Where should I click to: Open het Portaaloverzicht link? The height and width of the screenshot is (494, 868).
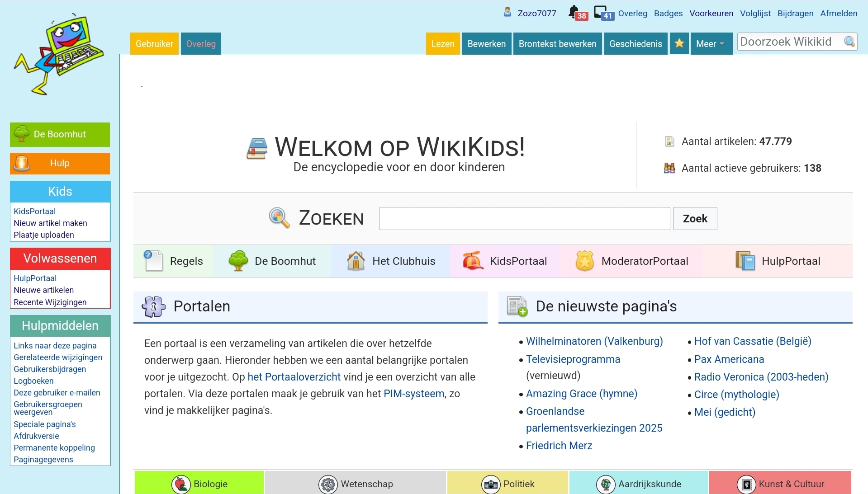coord(294,377)
